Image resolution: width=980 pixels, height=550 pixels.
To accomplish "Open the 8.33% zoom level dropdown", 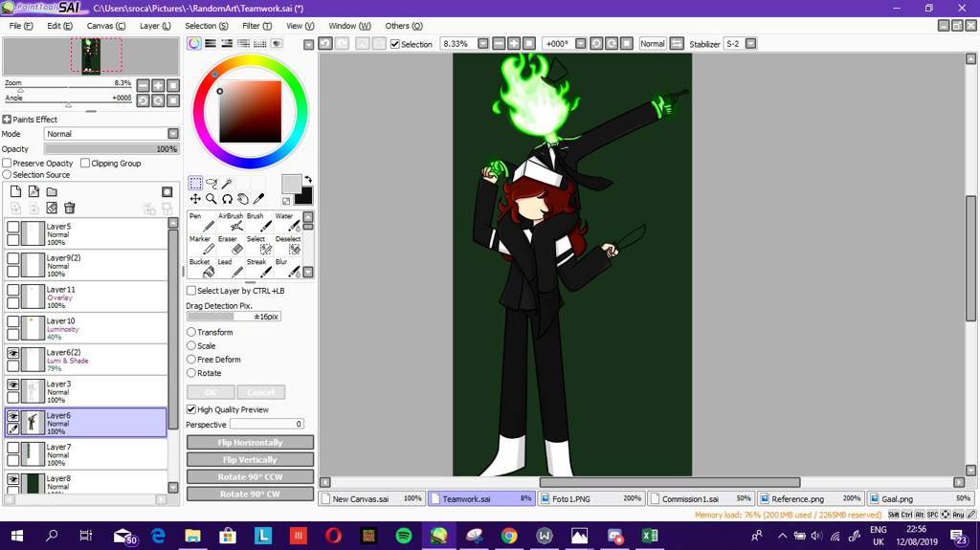I will tap(482, 44).
